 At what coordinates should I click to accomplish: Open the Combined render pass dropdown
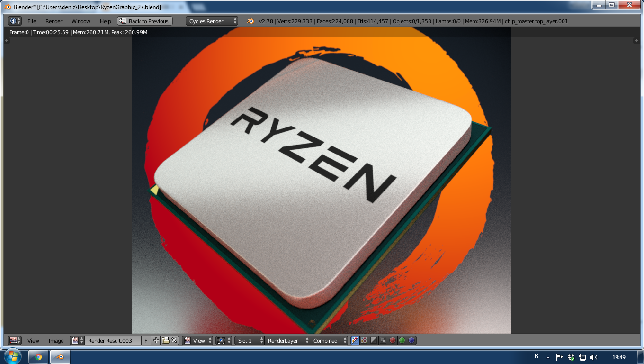coord(329,340)
